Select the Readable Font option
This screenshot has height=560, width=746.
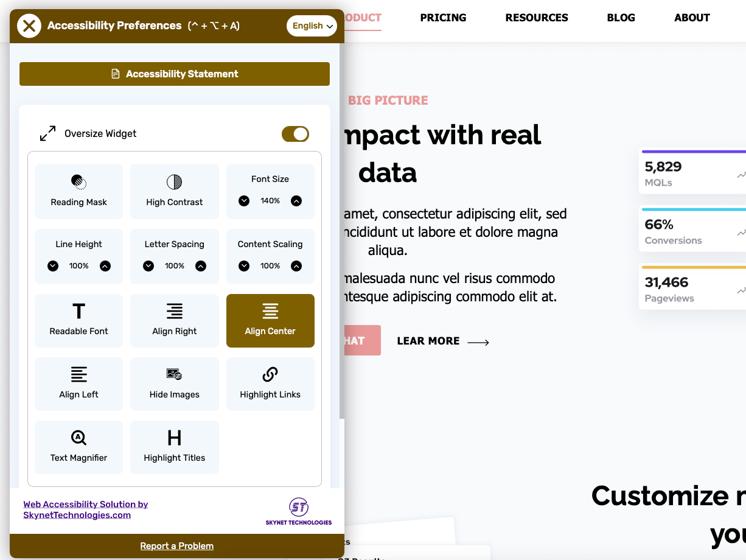(78, 321)
